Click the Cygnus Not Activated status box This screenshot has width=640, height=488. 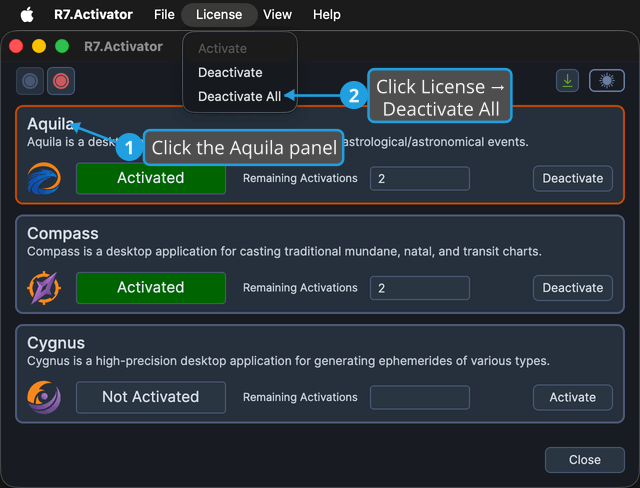coord(151,397)
